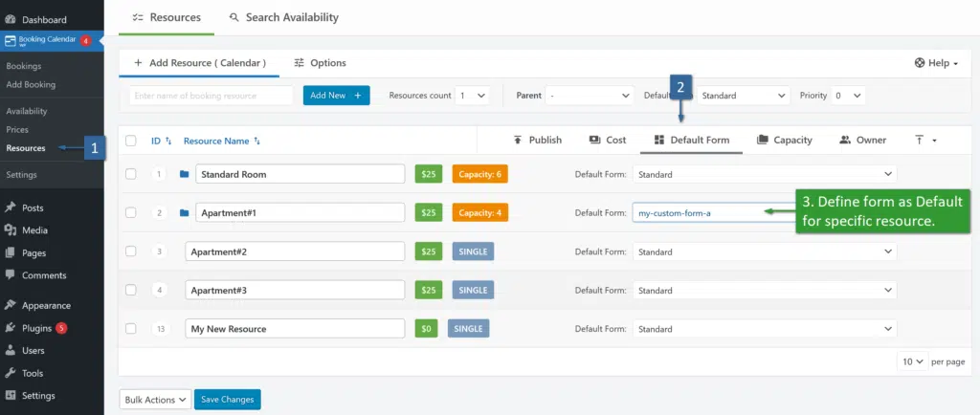The height and width of the screenshot is (415, 980).
Task: Click the Owner people icon
Action: [x=845, y=140]
